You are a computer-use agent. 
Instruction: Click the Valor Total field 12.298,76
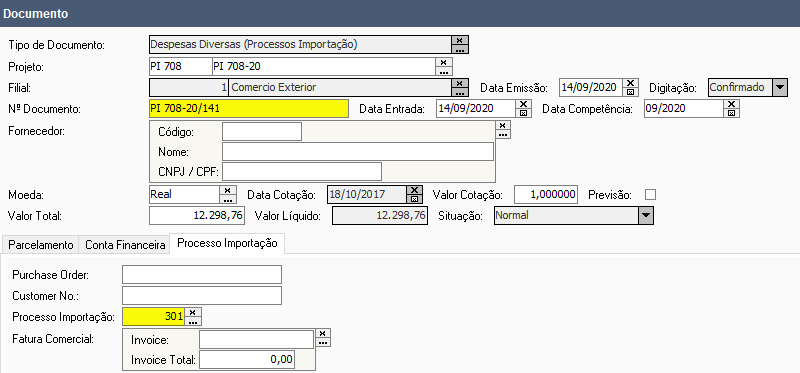[x=197, y=215]
